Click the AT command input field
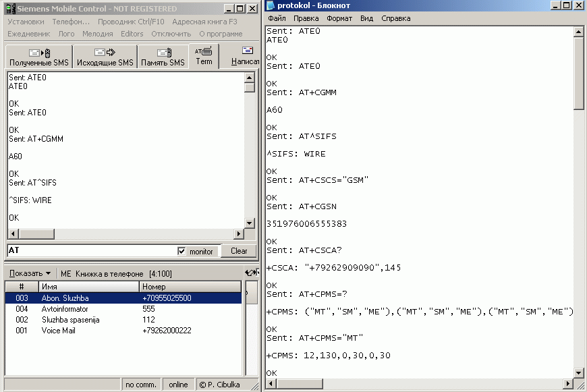Screen dimensions: 587x392 (x=91, y=250)
